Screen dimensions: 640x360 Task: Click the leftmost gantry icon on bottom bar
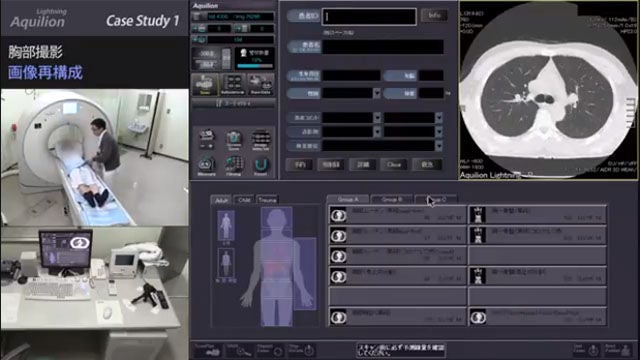pyautogui.click(x=208, y=350)
